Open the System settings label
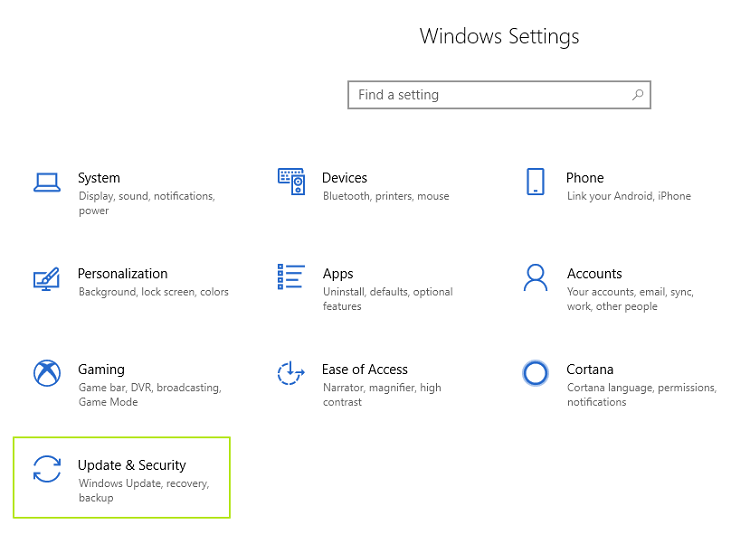750x534 pixels. click(99, 178)
